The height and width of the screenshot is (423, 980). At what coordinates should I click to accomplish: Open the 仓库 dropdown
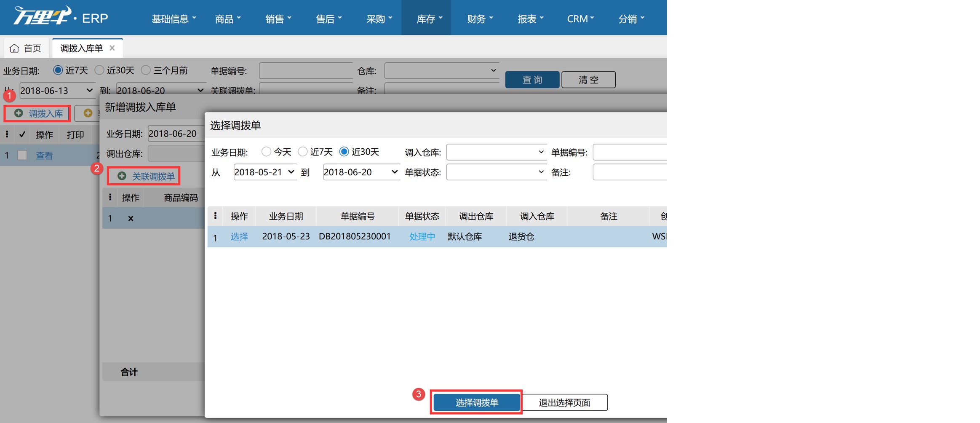tap(441, 70)
